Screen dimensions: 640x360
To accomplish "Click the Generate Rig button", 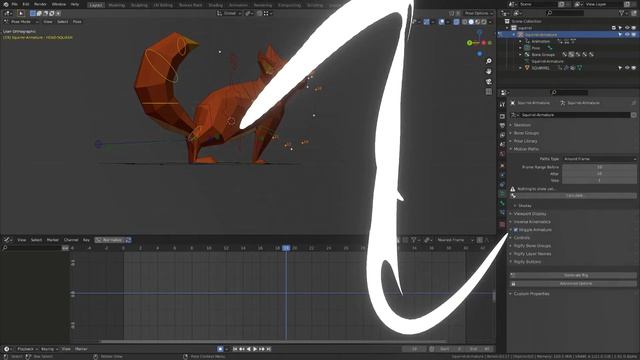I will click(573, 275).
